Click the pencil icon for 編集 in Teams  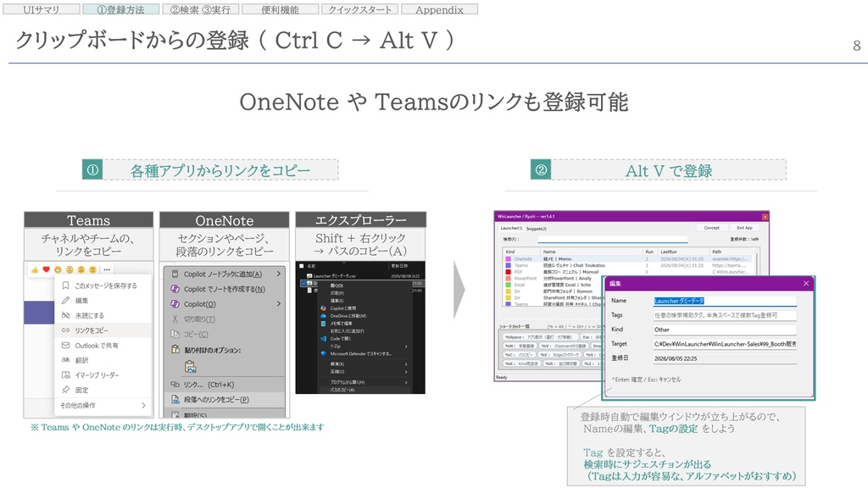coord(65,301)
